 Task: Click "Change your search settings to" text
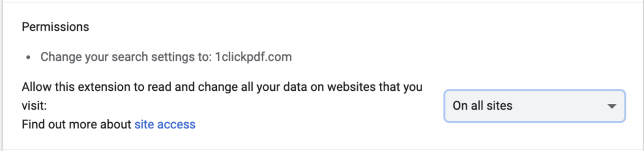click(x=126, y=57)
